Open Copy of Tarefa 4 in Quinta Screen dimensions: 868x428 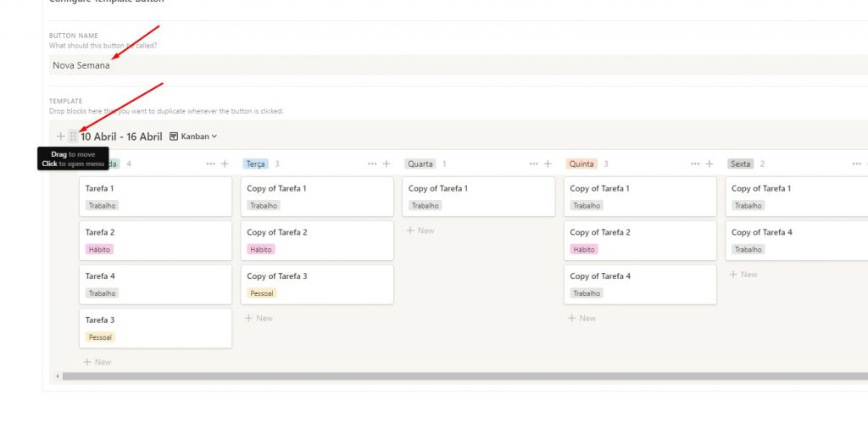pyautogui.click(x=641, y=284)
